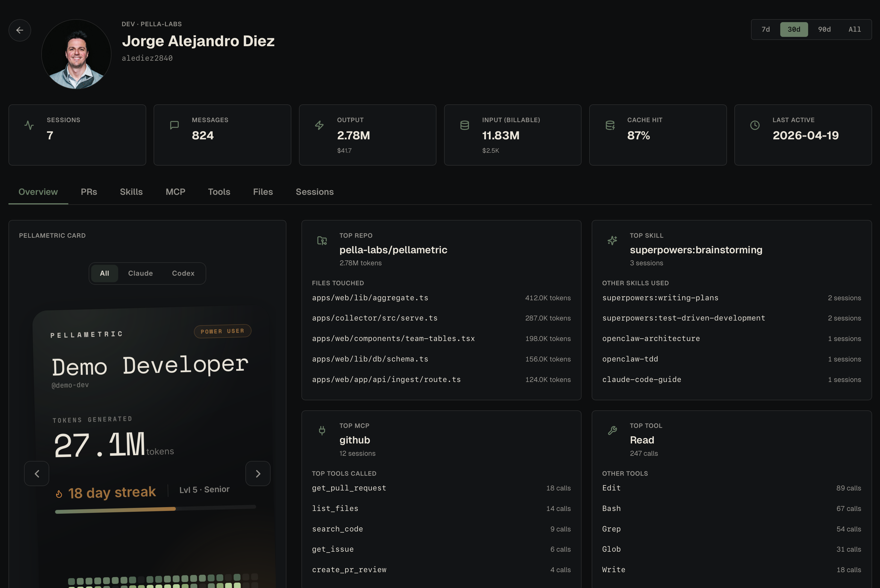Show previous Pellametric card

[37, 474]
